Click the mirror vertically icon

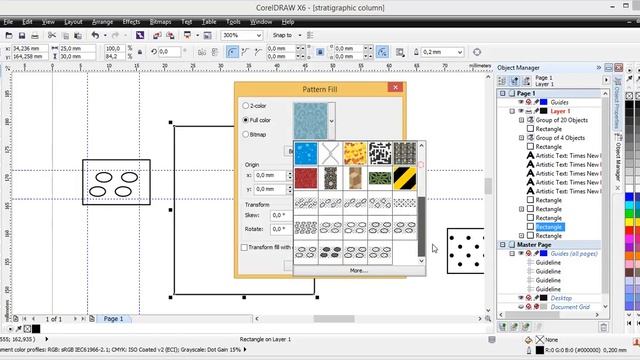[x=215, y=52]
